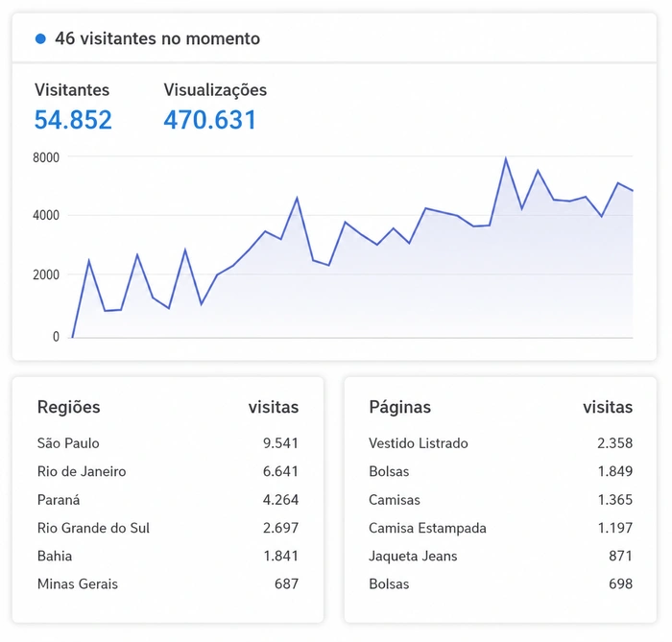Click the 470.631 views value
The width and height of the screenshot is (672, 642).
pos(210,120)
